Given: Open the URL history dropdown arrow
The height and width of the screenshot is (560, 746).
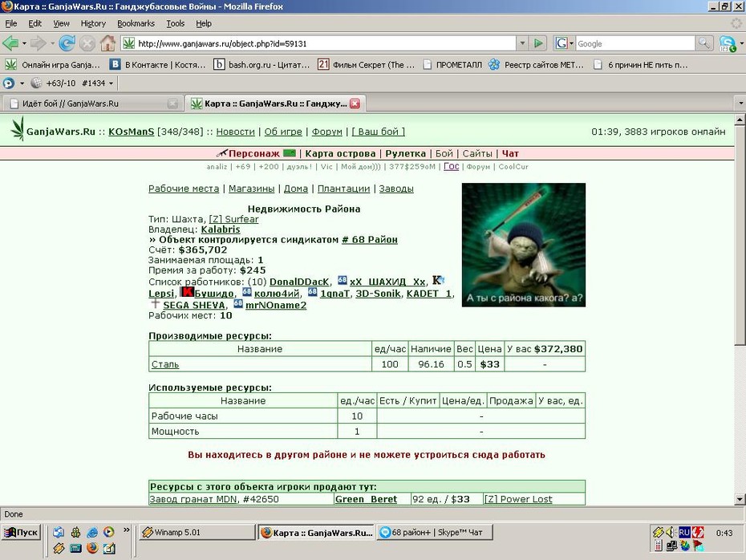Looking at the screenshot, I should click(x=522, y=43).
